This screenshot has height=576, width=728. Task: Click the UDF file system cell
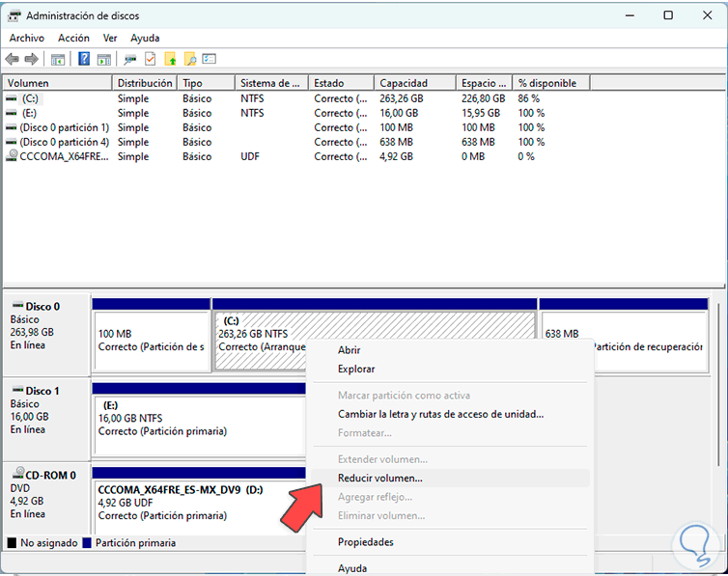(x=250, y=156)
